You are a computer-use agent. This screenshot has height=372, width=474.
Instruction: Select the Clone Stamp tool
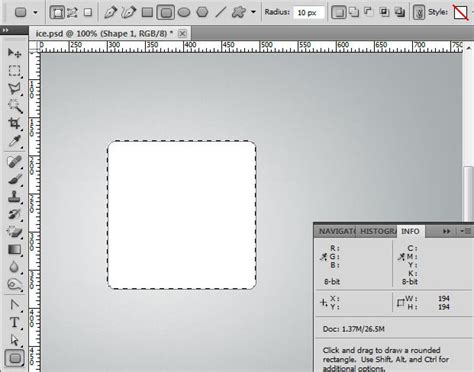(14, 197)
